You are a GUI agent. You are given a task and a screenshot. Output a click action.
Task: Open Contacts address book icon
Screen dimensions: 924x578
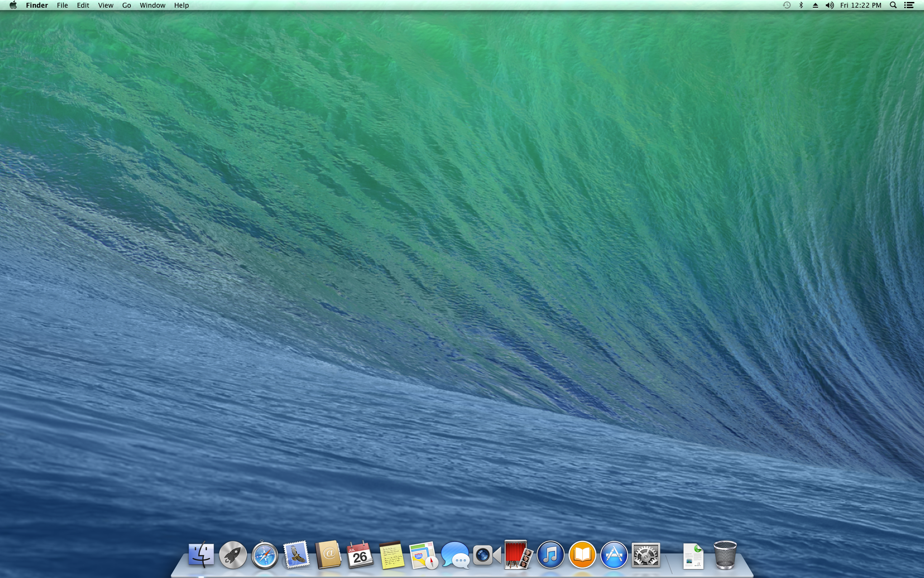(x=328, y=555)
